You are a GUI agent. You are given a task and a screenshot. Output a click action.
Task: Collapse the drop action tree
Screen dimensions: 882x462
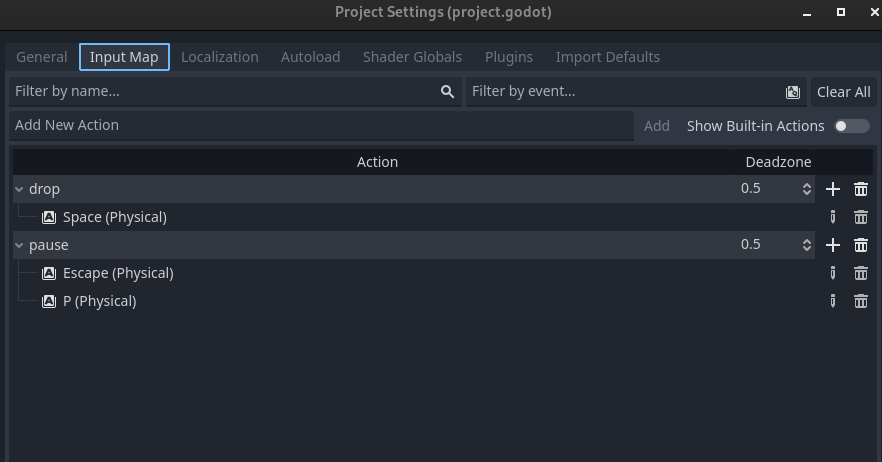pyautogui.click(x=19, y=190)
